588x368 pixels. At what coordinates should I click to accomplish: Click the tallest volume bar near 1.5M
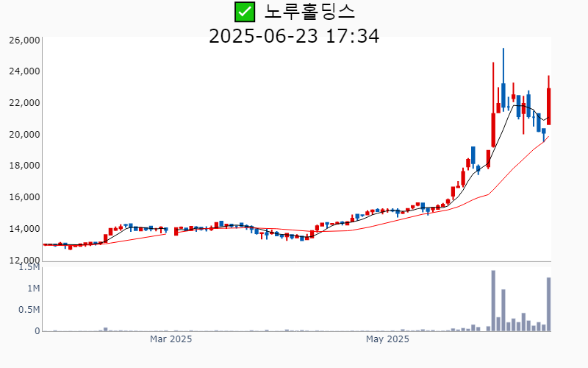tap(493, 301)
